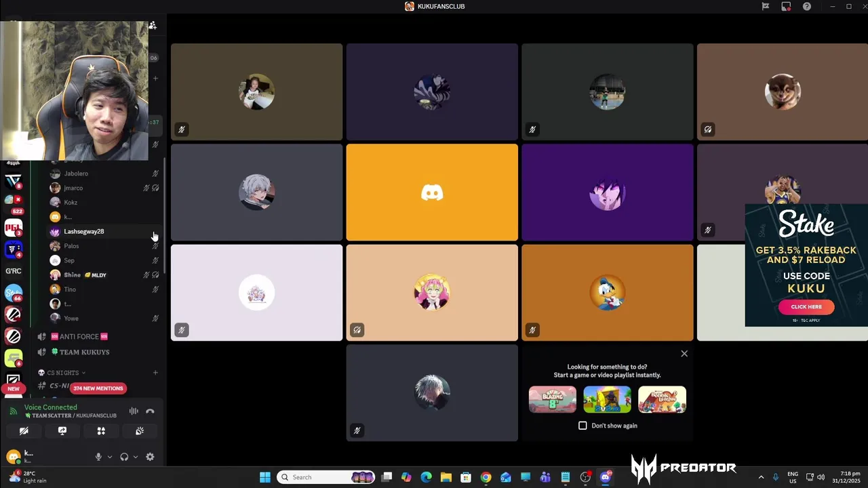
Task: Open G'RC server icon in sidebar
Action: pos(13,271)
